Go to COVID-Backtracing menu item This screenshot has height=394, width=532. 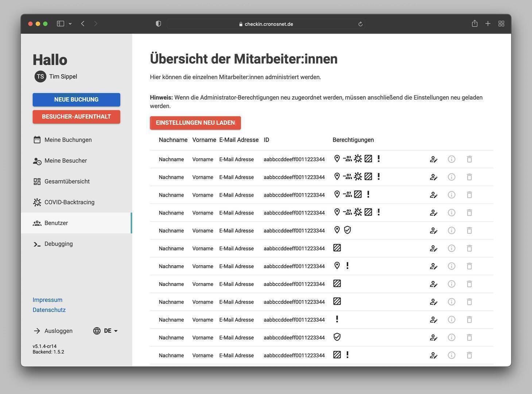coord(69,202)
